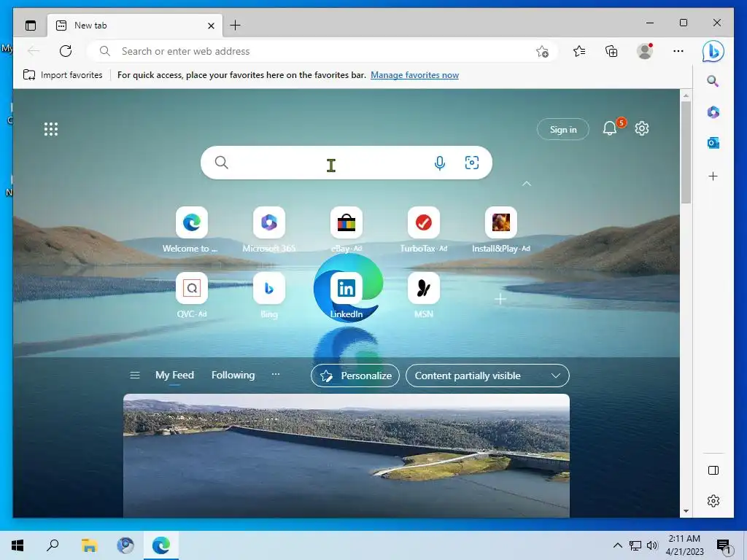
Task: Open the network tray icon
Action: click(x=635, y=545)
